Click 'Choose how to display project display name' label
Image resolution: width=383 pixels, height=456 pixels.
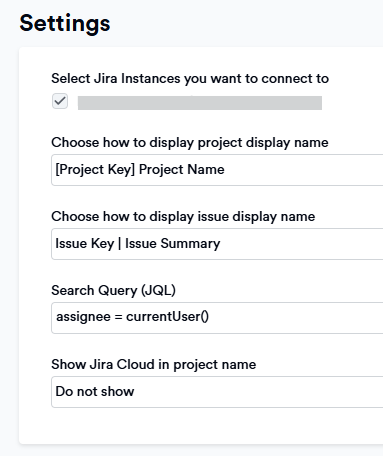190,143
